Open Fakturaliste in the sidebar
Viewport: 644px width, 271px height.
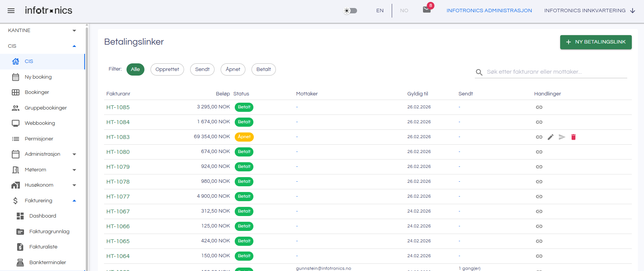42,247
